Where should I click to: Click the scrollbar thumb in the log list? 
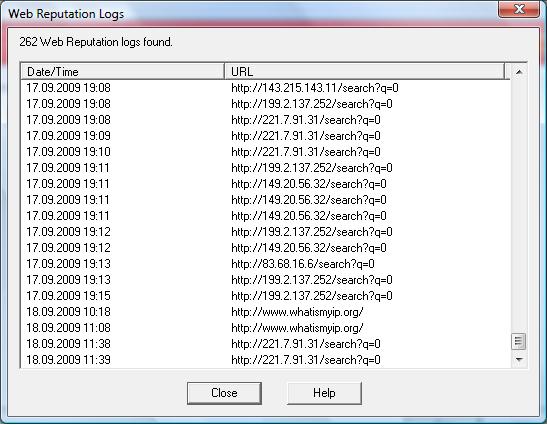click(519, 342)
